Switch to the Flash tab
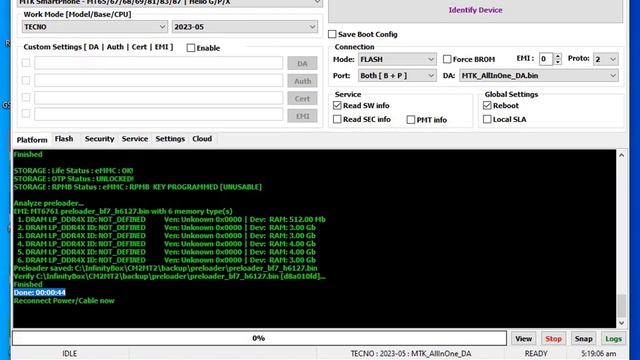The height and width of the screenshot is (360, 640). [64, 139]
